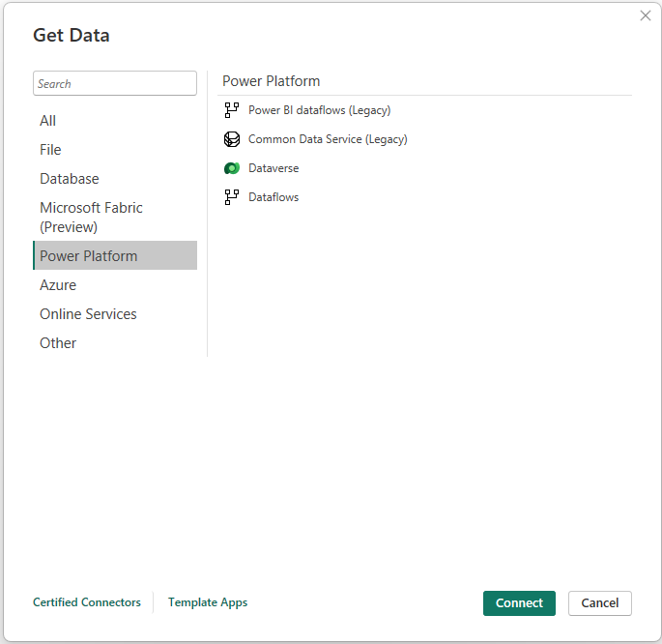Screen dimensions: 662x644
Task: Select the Power Platform category
Action: click(x=89, y=256)
